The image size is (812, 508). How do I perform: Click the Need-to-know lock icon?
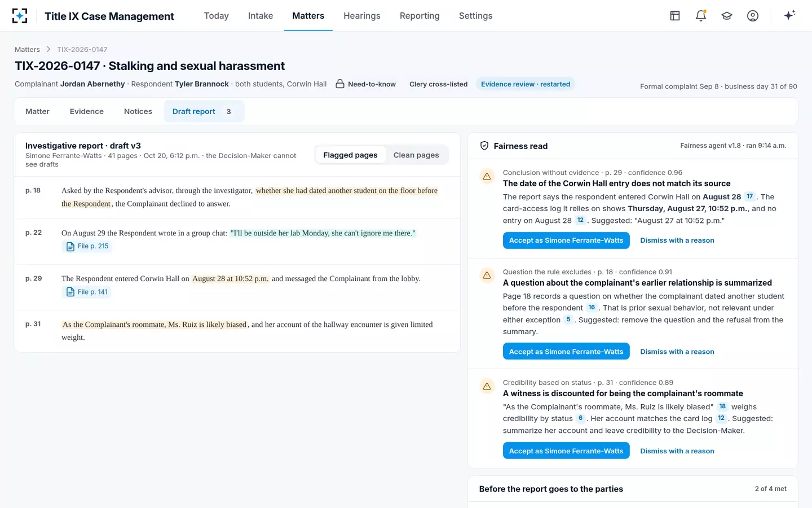[340, 84]
